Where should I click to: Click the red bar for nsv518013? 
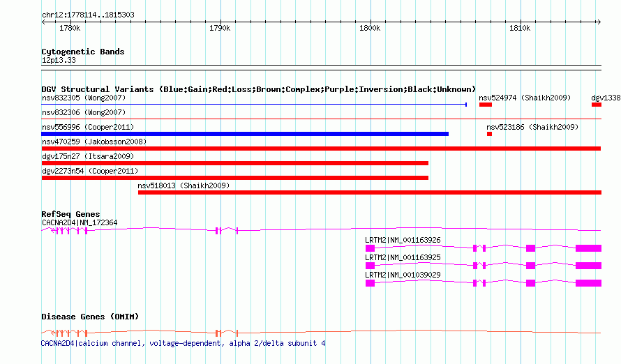click(370, 192)
